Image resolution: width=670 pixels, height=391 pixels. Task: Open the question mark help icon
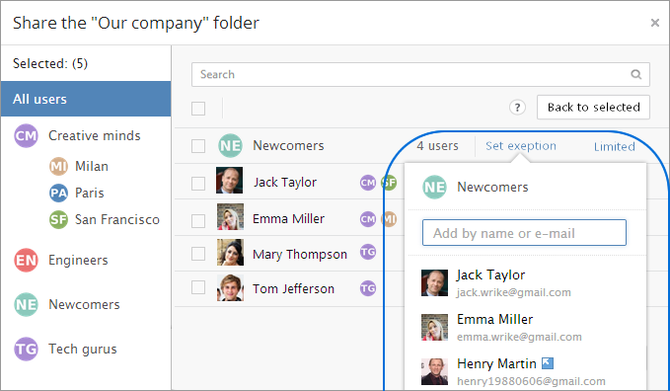pyautogui.click(x=517, y=107)
